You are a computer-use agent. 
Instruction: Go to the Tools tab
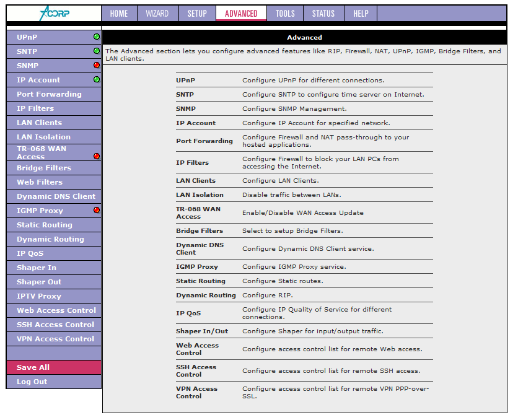(x=285, y=14)
